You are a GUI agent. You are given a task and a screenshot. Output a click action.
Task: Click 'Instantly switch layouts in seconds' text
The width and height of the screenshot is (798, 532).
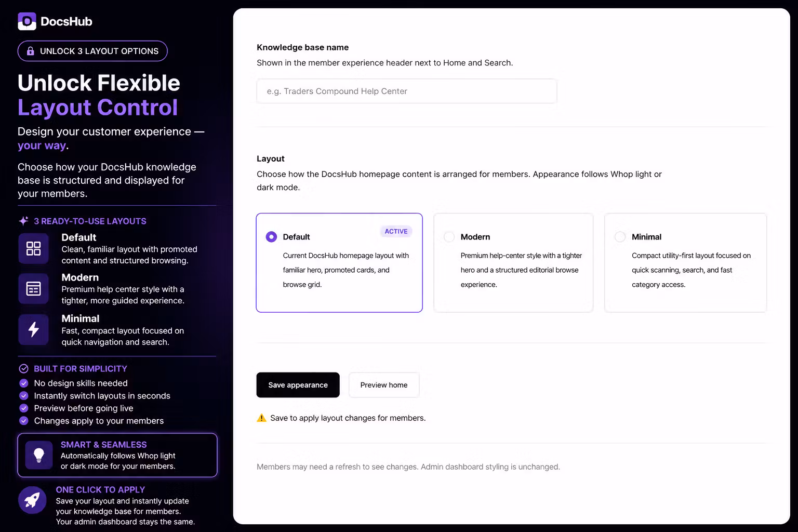pos(102,396)
